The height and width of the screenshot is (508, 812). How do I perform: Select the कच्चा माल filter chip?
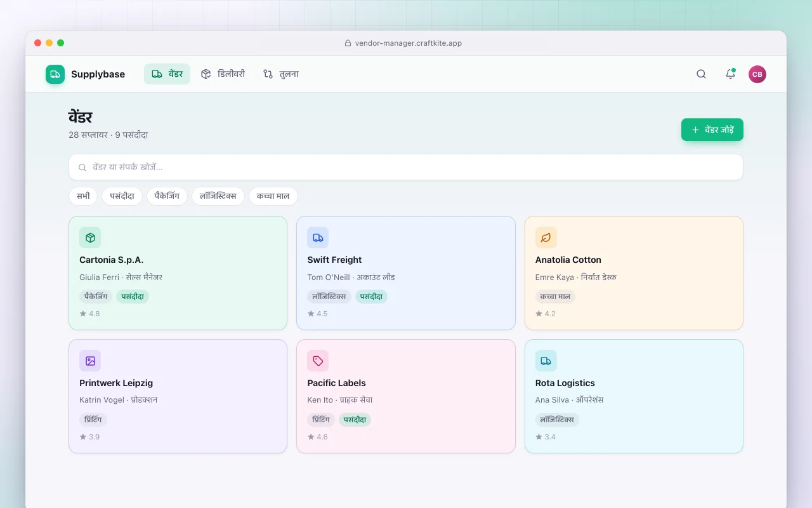pyautogui.click(x=273, y=196)
